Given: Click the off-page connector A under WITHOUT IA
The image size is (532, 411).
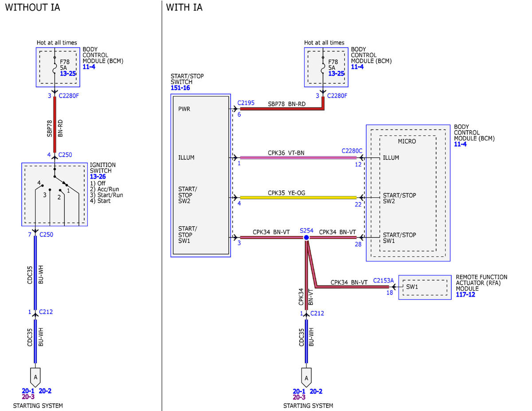Looking at the screenshot, I should pos(35,376).
